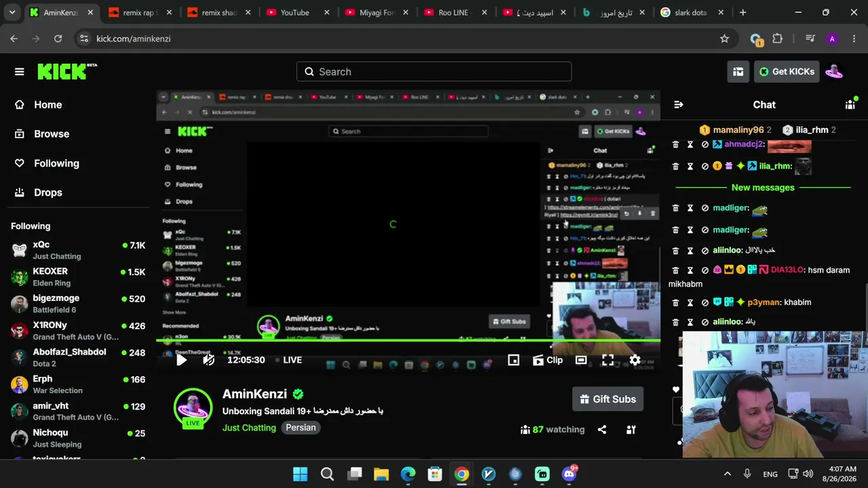The image size is (868, 488).
Task: Toggle theater mode in the player
Action: [x=581, y=360]
